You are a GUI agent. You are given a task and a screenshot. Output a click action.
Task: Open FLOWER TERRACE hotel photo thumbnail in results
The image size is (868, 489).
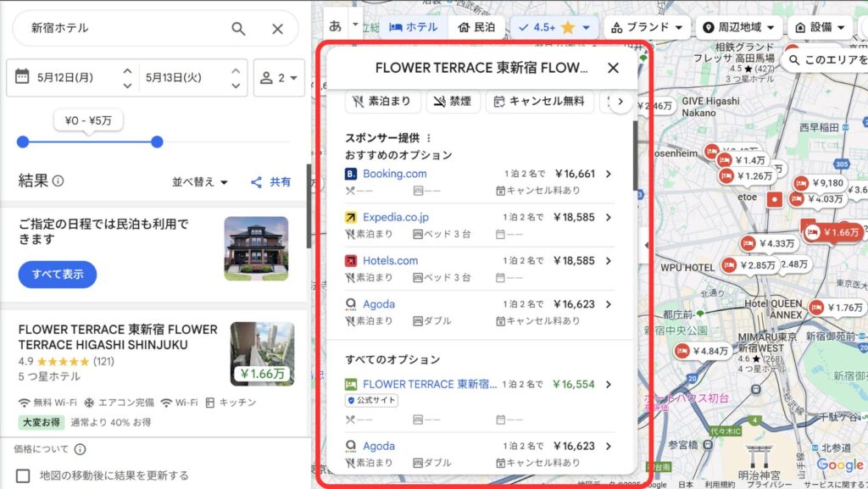(x=263, y=354)
